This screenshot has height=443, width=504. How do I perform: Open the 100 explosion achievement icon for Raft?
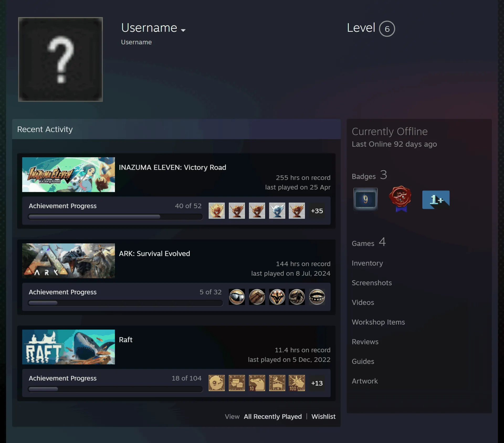(x=297, y=383)
